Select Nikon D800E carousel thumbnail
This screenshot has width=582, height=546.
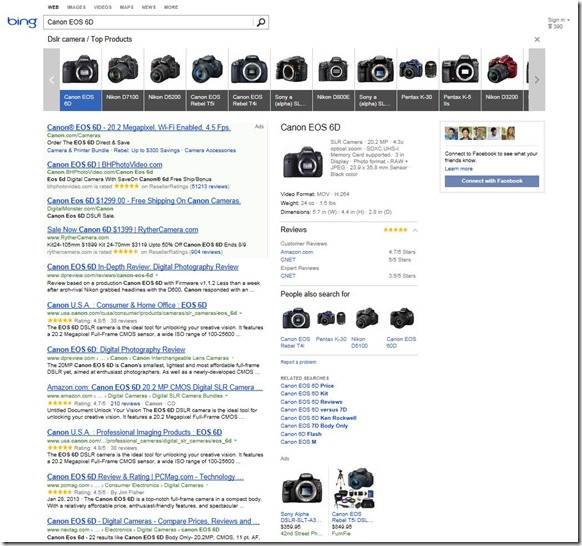(x=333, y=79)
